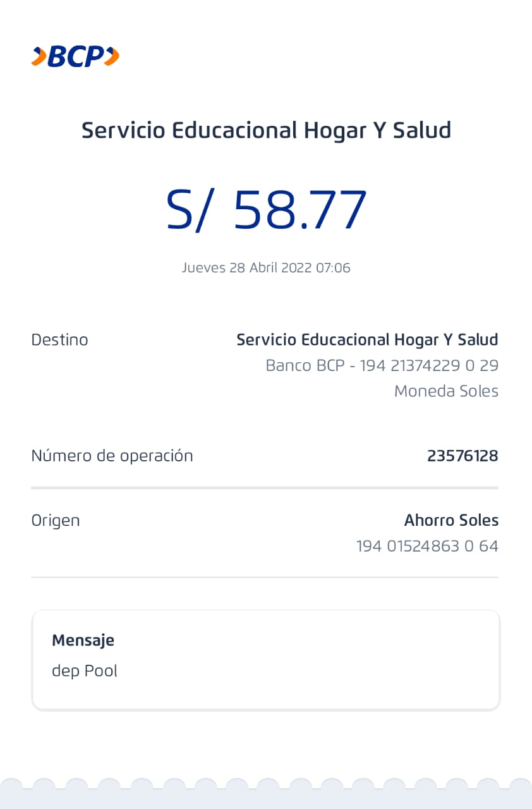Select origin account 194 01524863 0 64
This screenshot has height=809, width=532.
click(x=427, y=546)
